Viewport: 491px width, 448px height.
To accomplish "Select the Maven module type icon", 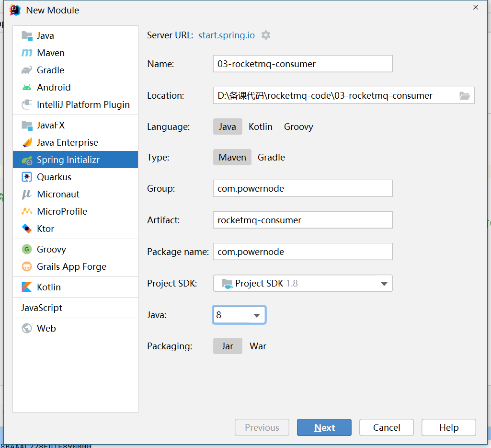I will [27, 53].
